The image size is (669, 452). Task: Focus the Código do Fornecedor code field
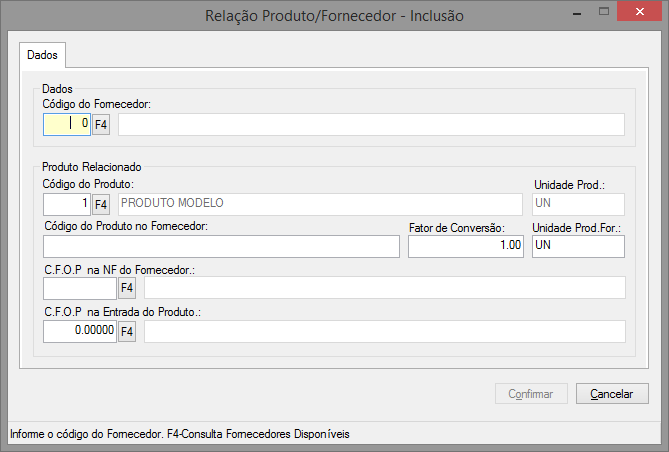click(67, 124)
